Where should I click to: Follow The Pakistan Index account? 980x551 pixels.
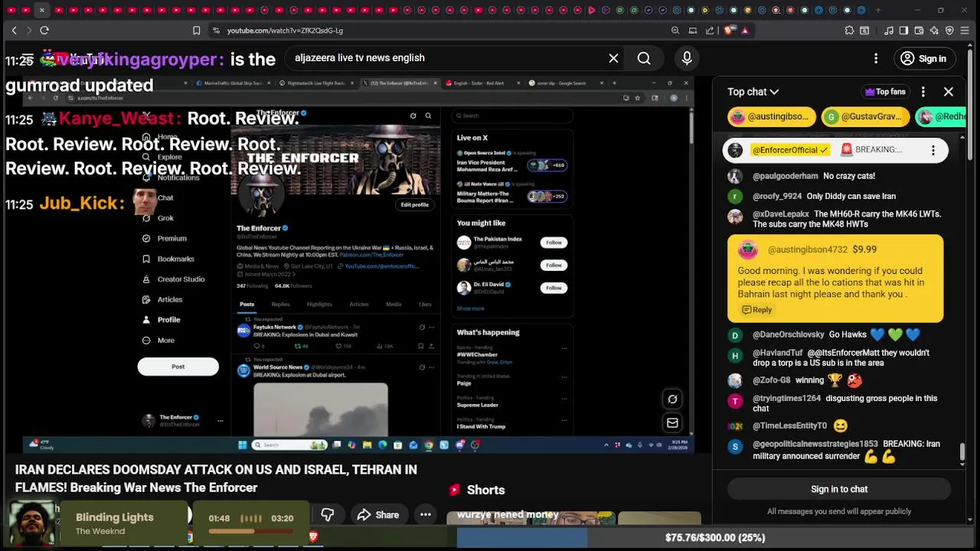pyautogui.click(x=554, y=243)
